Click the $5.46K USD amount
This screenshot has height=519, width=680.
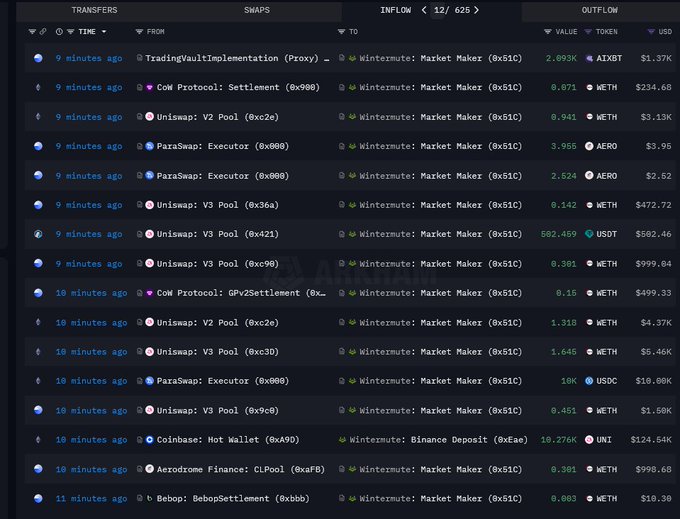point(656,352)
